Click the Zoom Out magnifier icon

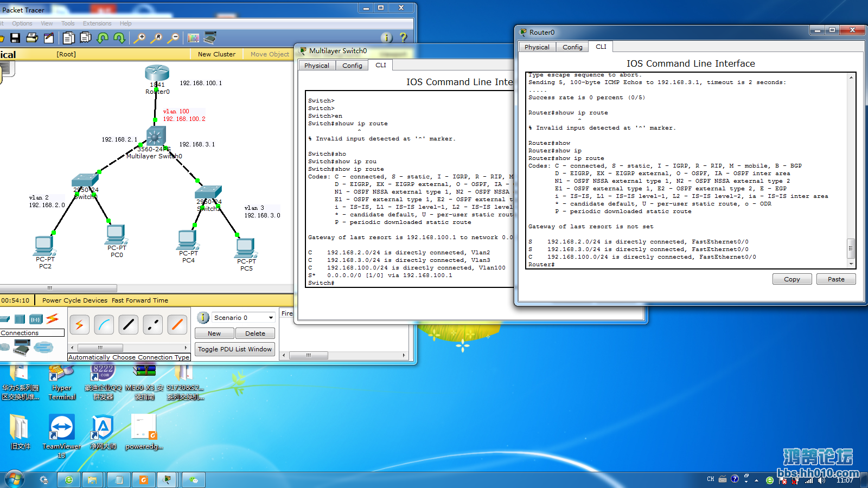(173, 38)
